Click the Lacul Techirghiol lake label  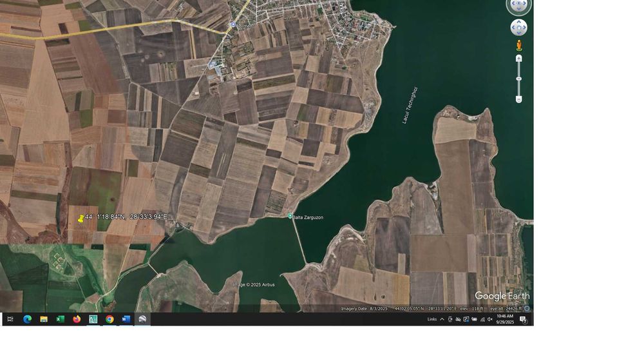pos(410,105)
